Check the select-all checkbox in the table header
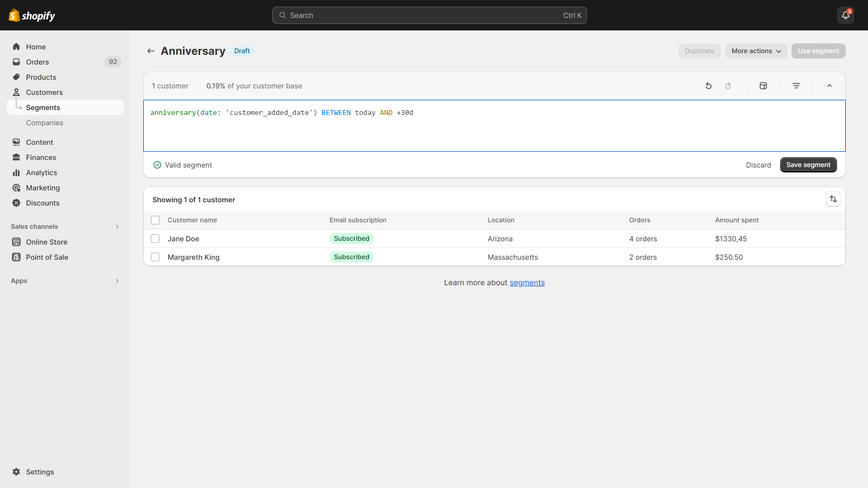Image resolution: width=868 pixels, height=488 pixels. click(x=155, y=220)
